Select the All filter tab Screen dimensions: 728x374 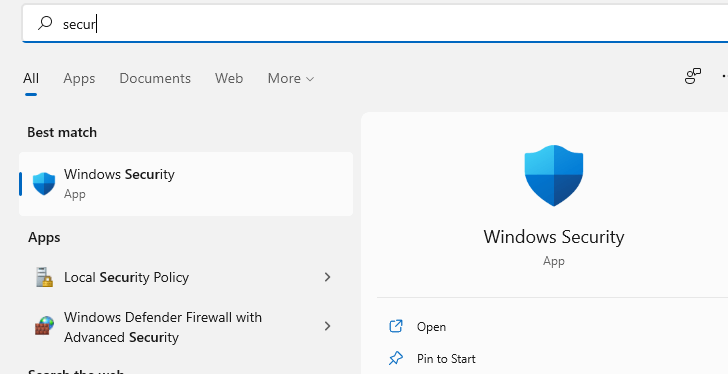(x=31, y=78)
